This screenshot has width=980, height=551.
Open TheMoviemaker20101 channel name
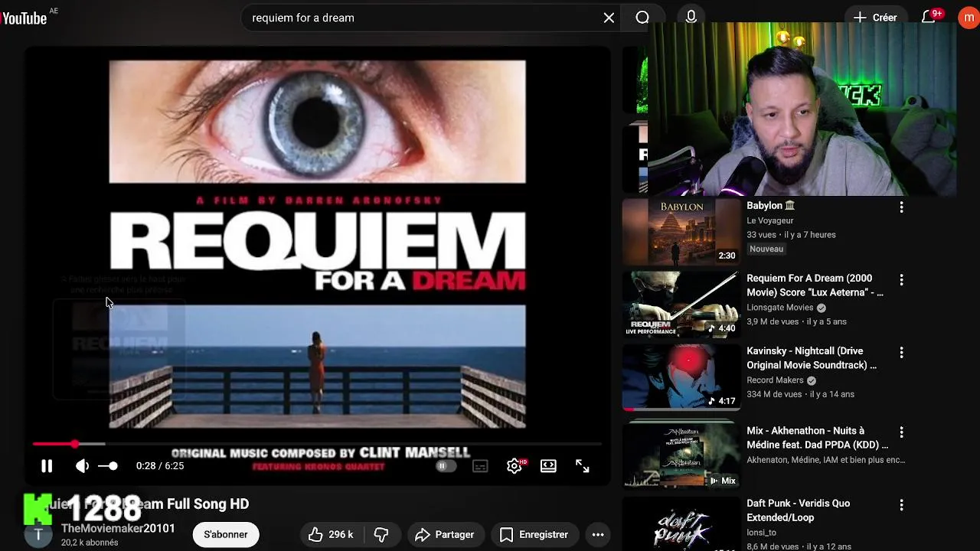coord(118,528)
